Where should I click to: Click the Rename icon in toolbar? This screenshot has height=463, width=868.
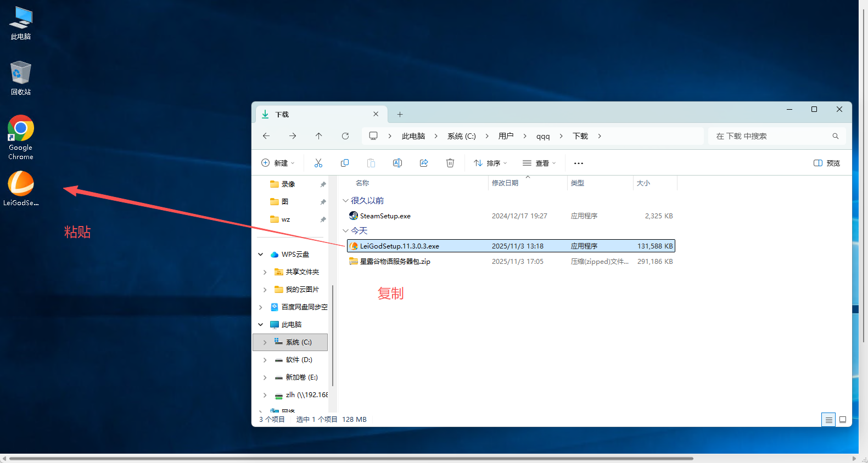[x=397, y=163]
